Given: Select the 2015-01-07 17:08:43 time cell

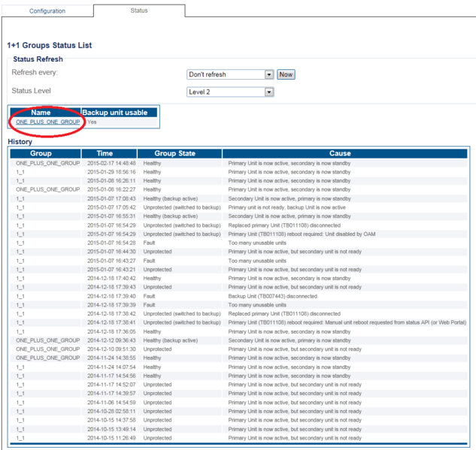Looking at the screenshot, I should (111, 198).
